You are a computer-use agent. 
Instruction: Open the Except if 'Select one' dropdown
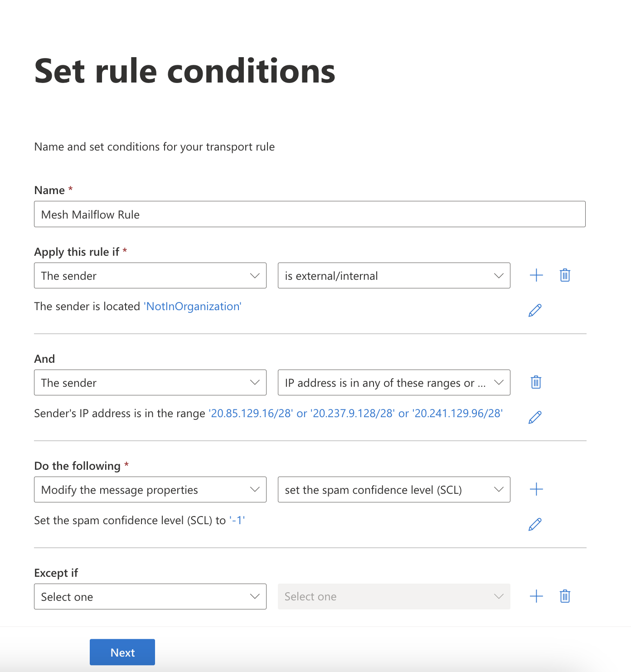[x=150, y=597]
